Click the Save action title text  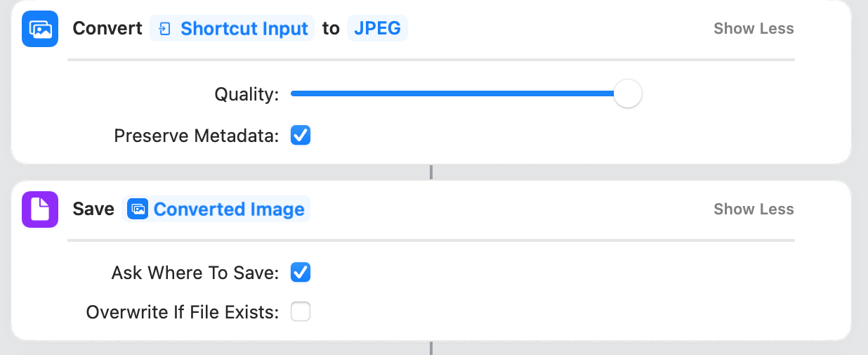click(x=93, y=209)
